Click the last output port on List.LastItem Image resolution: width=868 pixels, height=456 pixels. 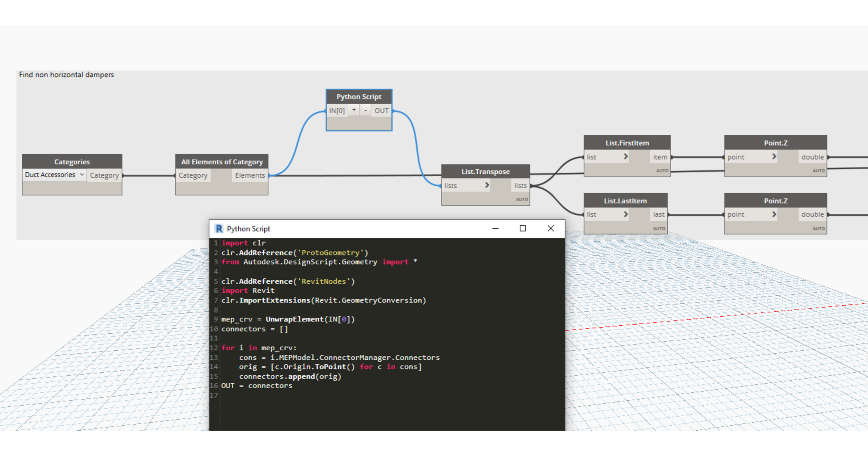[x=658, y=214]
